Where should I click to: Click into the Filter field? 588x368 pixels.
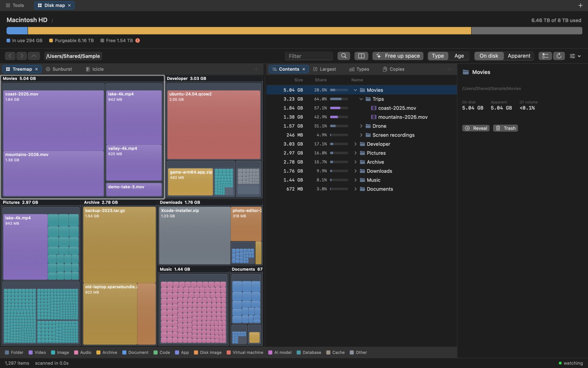309,56
